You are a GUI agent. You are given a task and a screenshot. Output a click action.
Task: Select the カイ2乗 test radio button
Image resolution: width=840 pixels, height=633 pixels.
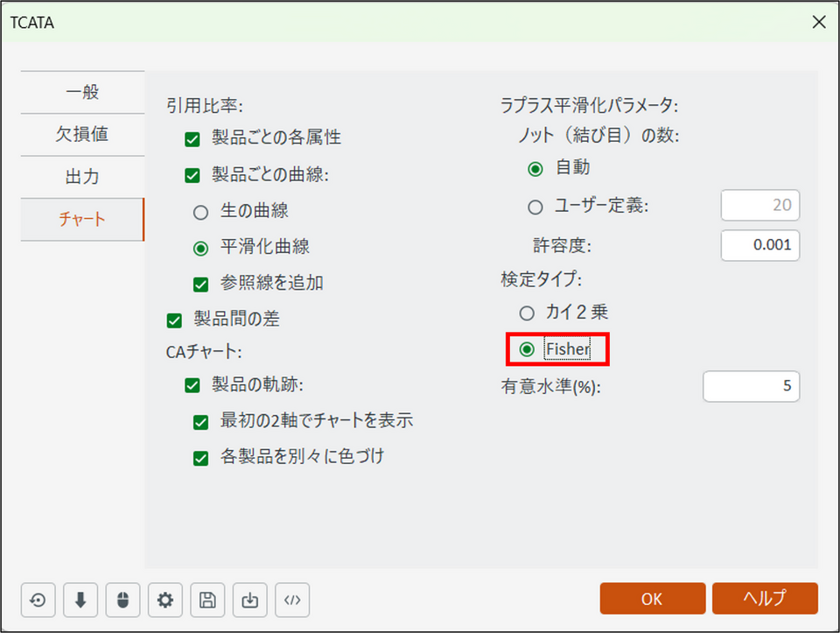point(527,313)
